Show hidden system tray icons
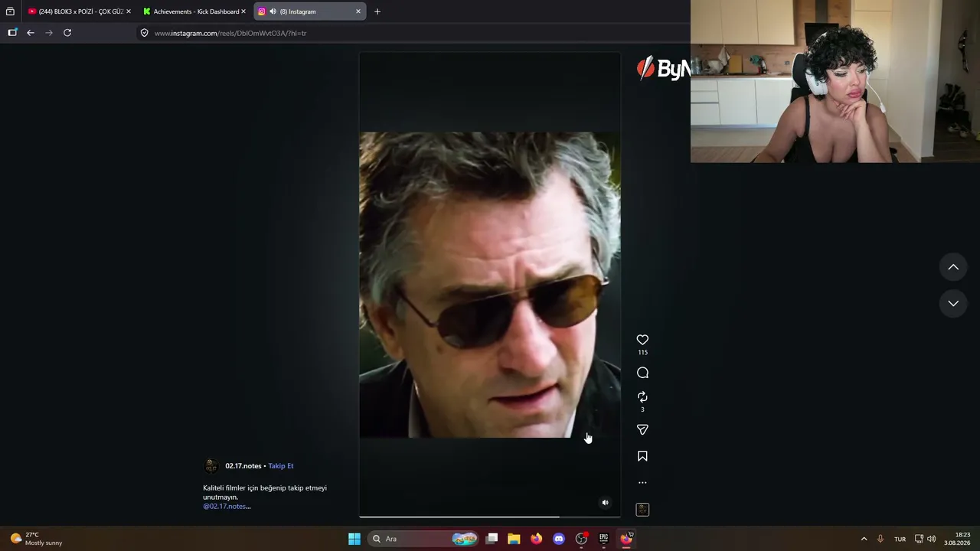980x551 pixels. click(864, 539)
